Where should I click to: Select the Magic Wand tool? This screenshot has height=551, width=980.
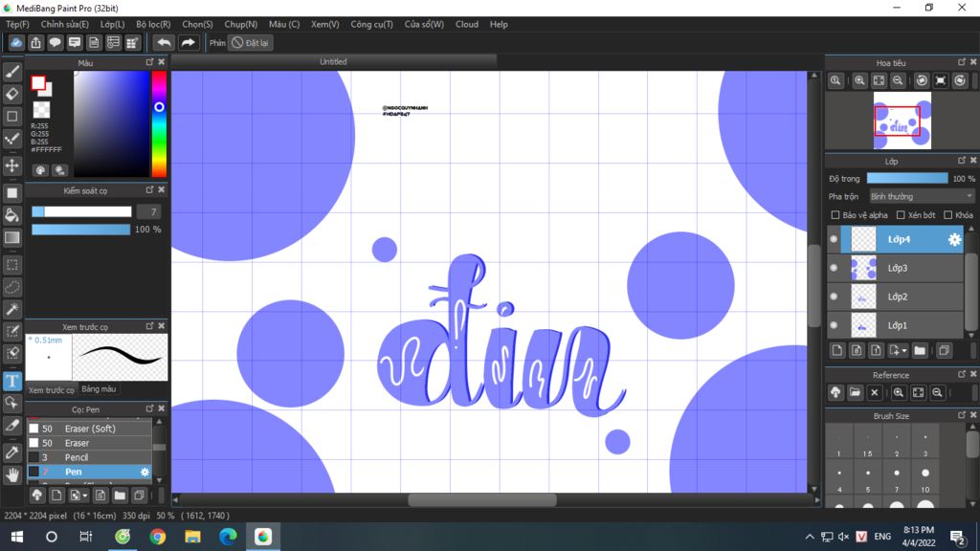11,309
